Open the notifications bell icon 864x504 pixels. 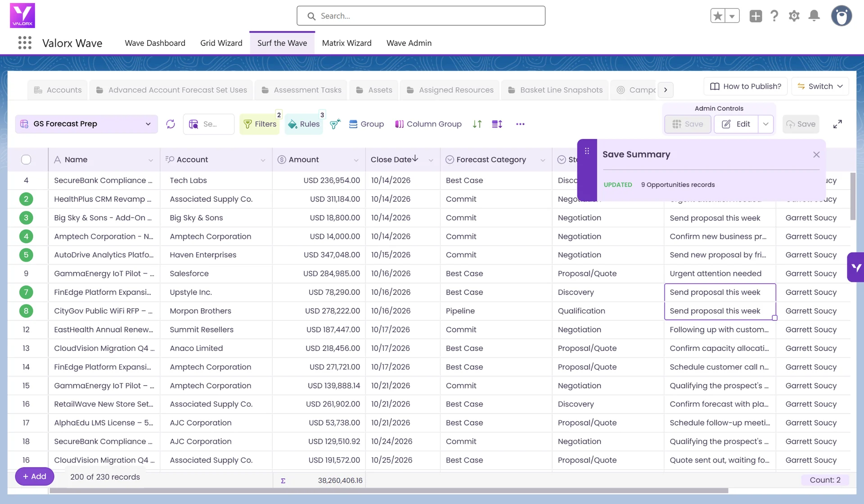tap(814, 16)
